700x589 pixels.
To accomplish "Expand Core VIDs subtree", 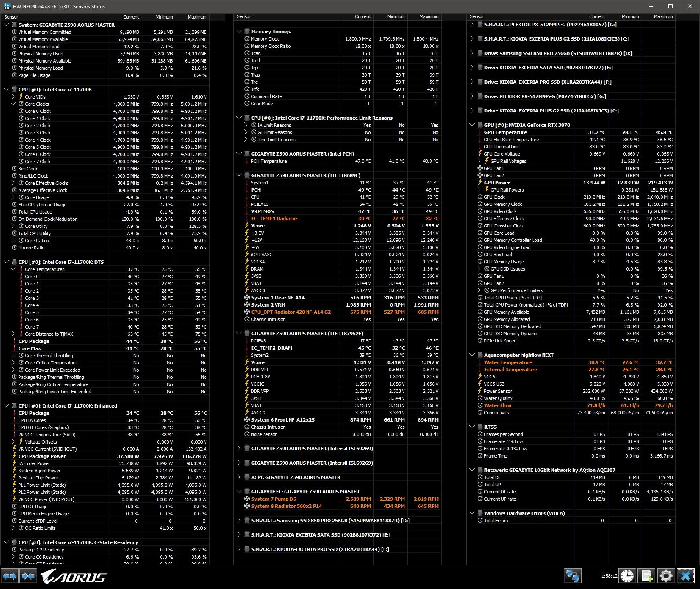I will [13, 97].
